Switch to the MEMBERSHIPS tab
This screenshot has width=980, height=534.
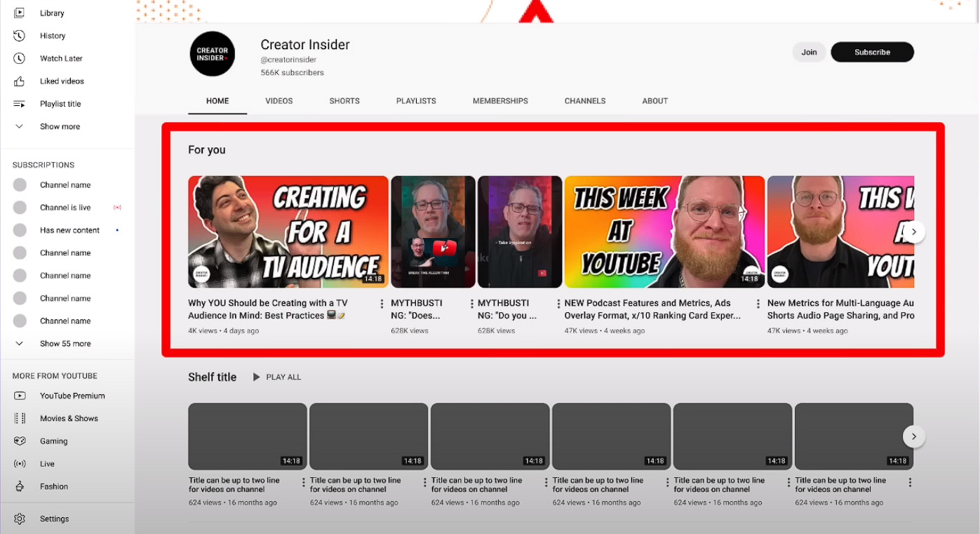click(500, 101)
